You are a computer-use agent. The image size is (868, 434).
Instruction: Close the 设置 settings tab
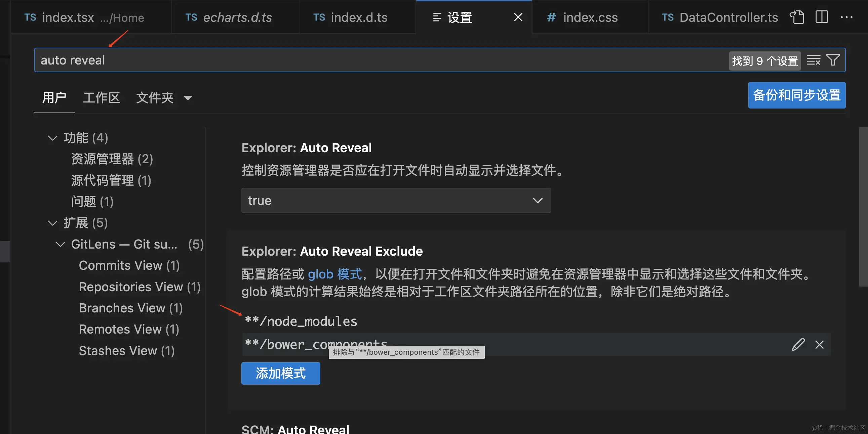518,17
